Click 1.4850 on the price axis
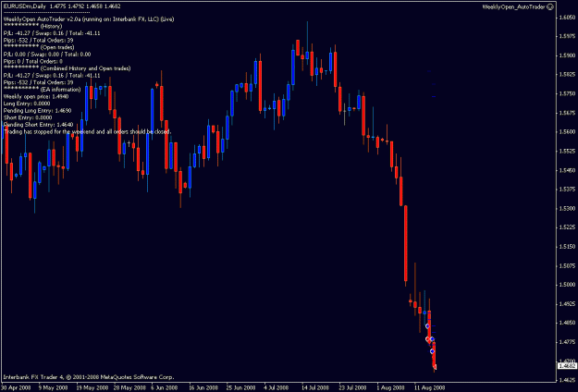Image resolution: width=578 pixels, height=392 pixels. pos(568,323)
